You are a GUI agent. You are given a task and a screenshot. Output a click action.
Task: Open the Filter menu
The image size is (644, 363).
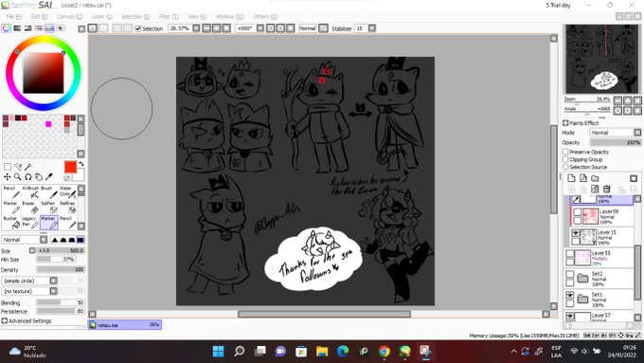pos(169,16)
